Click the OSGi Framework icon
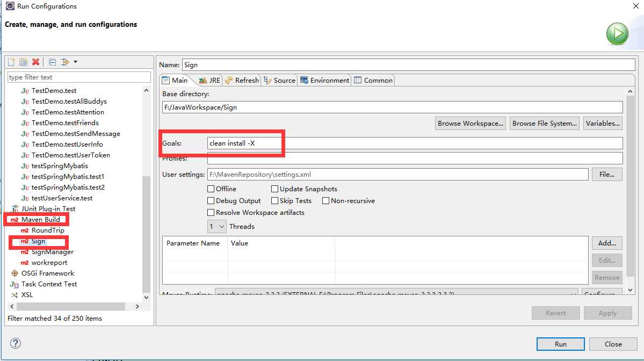 (15, 273)
